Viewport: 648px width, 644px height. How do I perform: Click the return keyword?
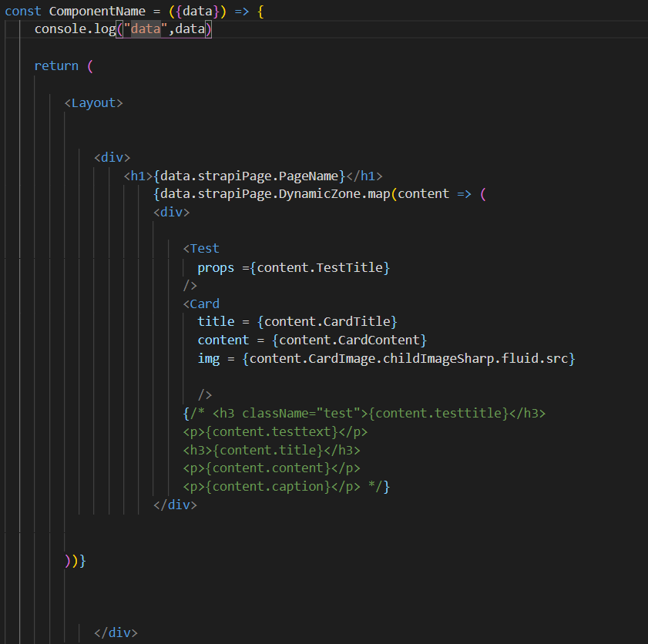[x=56, y=65]
